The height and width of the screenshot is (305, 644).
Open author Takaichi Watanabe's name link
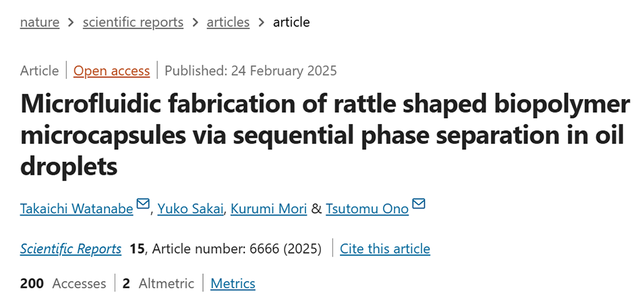(76, 209)
